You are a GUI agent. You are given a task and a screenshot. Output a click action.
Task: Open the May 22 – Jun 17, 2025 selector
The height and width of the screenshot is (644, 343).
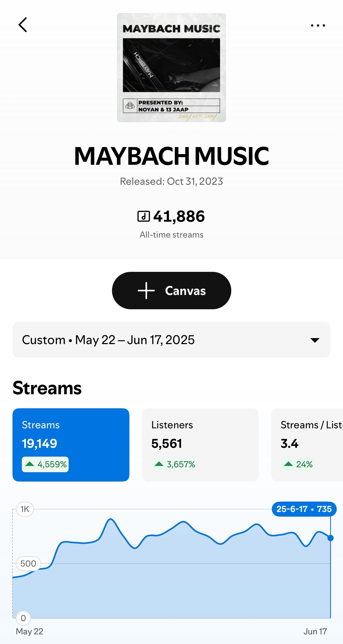(135, 340)
